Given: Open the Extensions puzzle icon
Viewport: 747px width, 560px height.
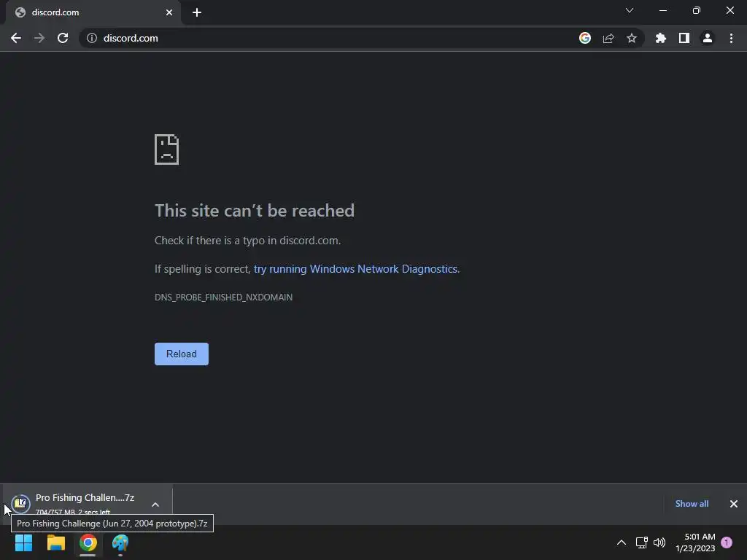Looking at the screenshot, I should click(x=661, y=38).
